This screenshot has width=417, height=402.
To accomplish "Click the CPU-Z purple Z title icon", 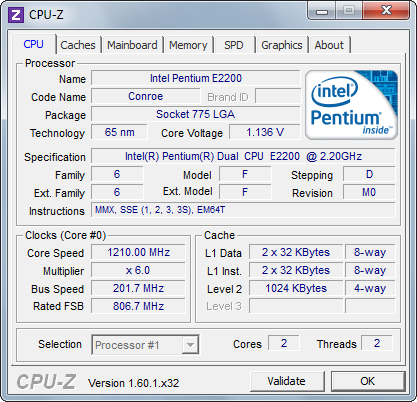I will pos(16,15).
